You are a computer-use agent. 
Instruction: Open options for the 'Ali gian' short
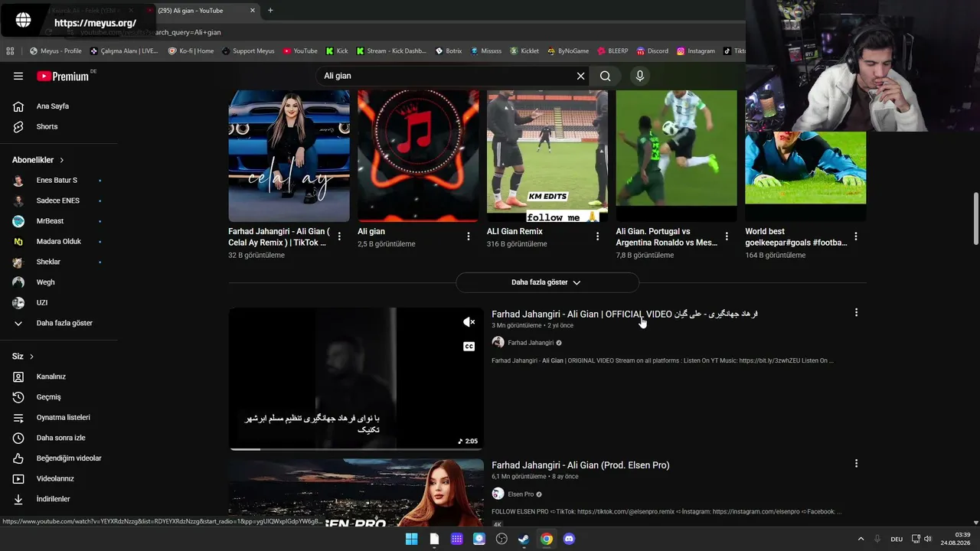(x=469, y=236)
